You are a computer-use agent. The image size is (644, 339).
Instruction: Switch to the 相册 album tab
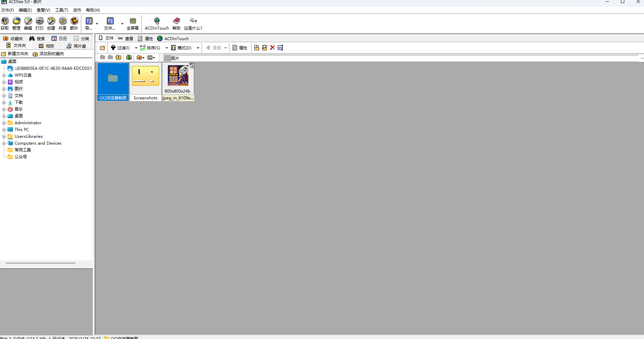click(x=47, y=46)
